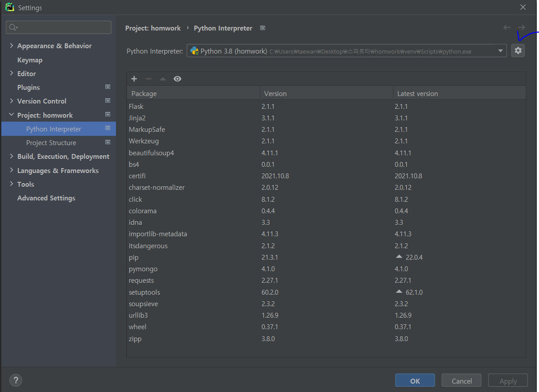
Task: Select the MarkupSafe package row
Action: tap(326, 129)
